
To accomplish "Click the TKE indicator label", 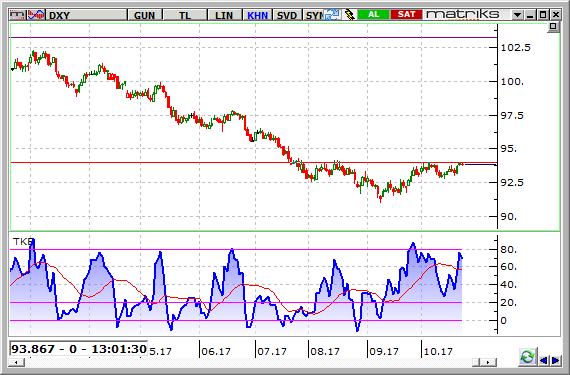I will [23, 242].
